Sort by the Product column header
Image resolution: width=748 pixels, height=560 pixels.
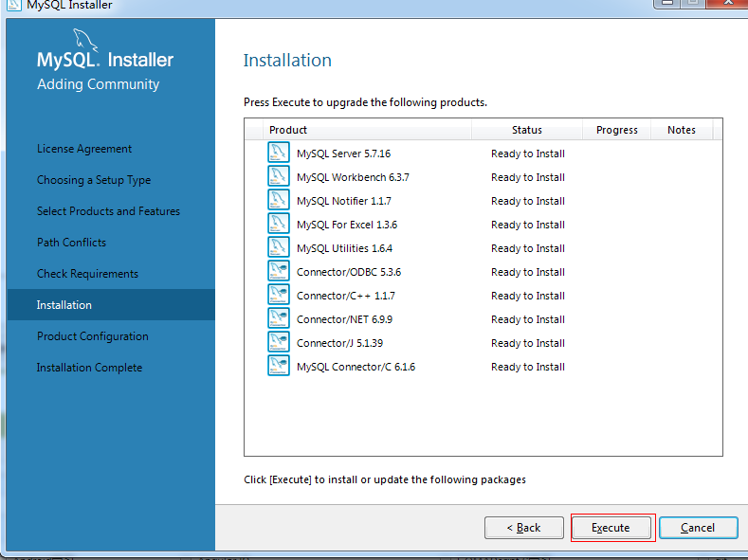click(x=367, y=130)
